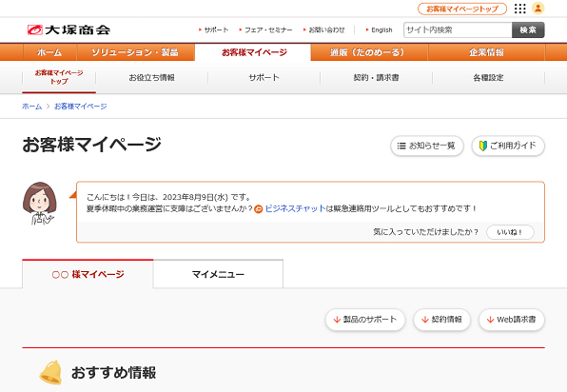
Task: Select ソリューション・製品 navigation tab
Action: (x=135, y=52)
